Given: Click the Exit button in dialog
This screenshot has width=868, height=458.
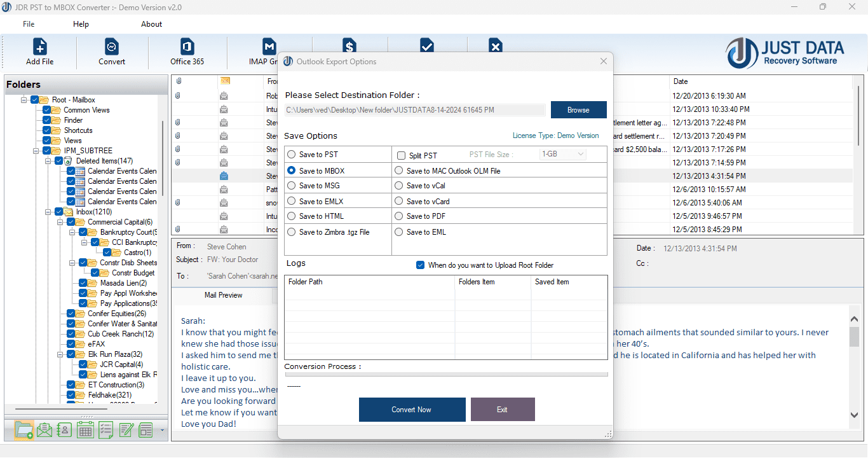Looking at the screenshot, I should [x=502, y=410].
